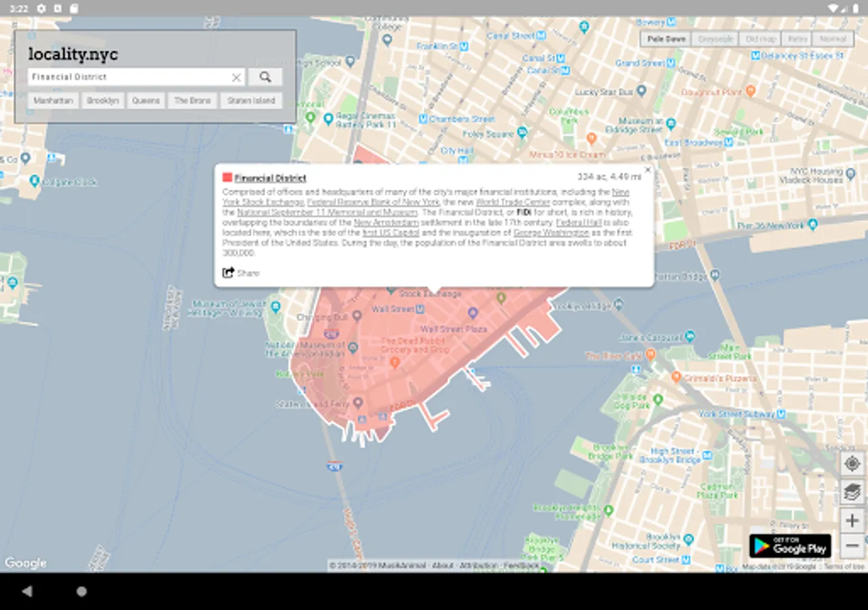The width and height of the screenshot is (868, 610).
Task: Open the map layers button
Action: pos(852,491)
